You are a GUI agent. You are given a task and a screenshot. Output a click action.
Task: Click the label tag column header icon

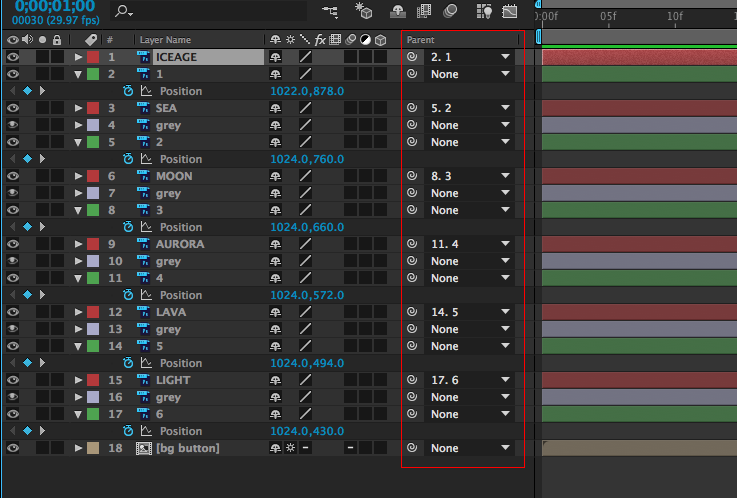pyautogui.click(x=91, y=40)
